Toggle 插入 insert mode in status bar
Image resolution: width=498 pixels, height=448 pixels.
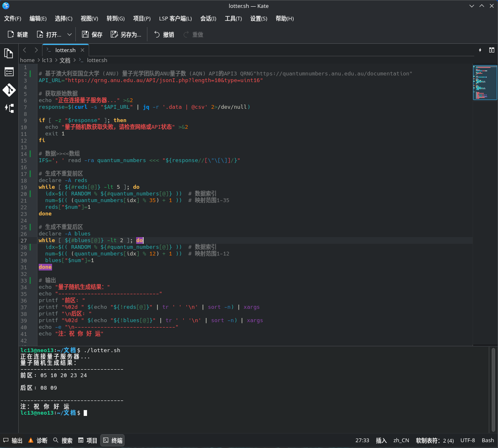381,440
